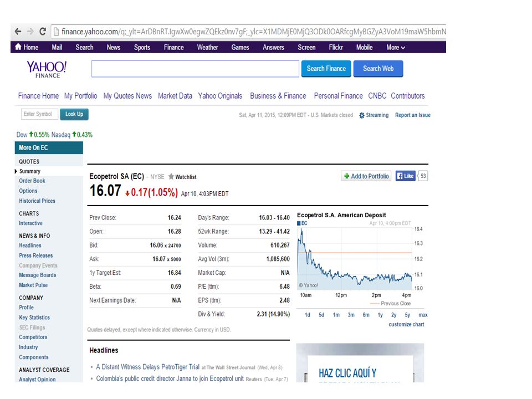
Task: Open Games in the top navigation
Action: [240, 48]
